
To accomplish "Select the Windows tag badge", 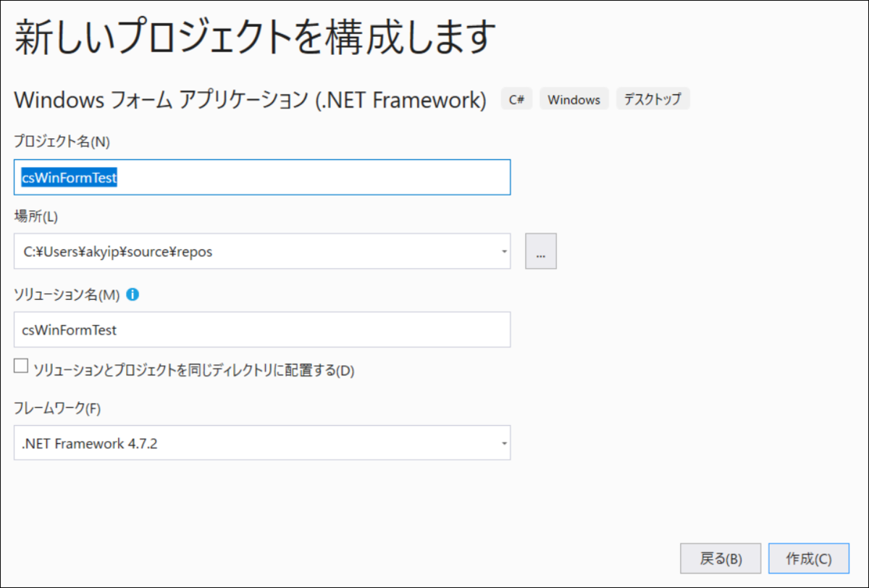I will tap(574, 99).
